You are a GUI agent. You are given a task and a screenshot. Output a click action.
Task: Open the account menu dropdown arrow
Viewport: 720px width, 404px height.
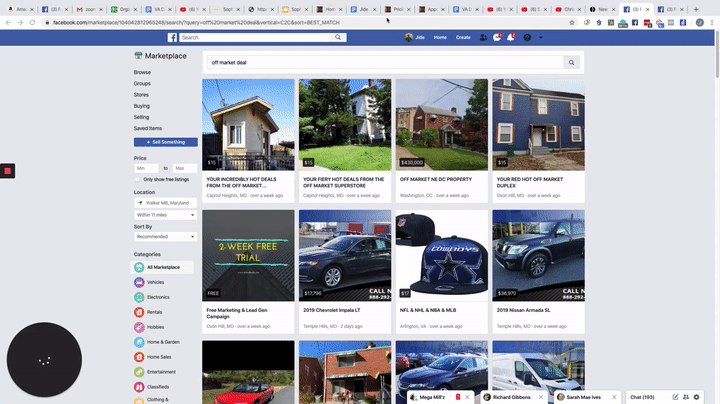point(542,37)
